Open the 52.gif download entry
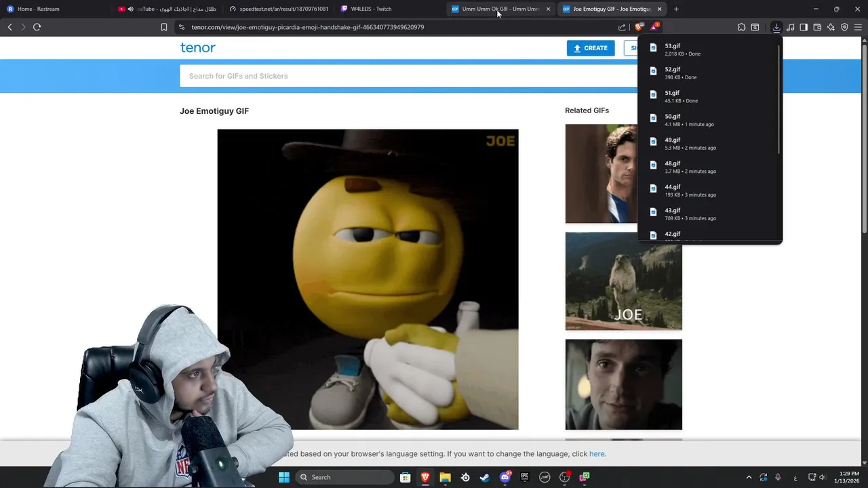Screen dimensions: 868x488 (x=709, y=73)
